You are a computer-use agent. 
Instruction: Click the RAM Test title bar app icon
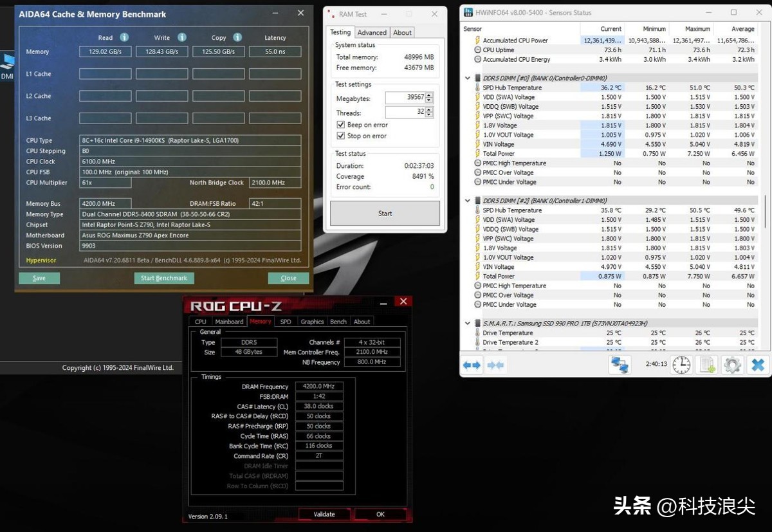click(x=331, y=14)
